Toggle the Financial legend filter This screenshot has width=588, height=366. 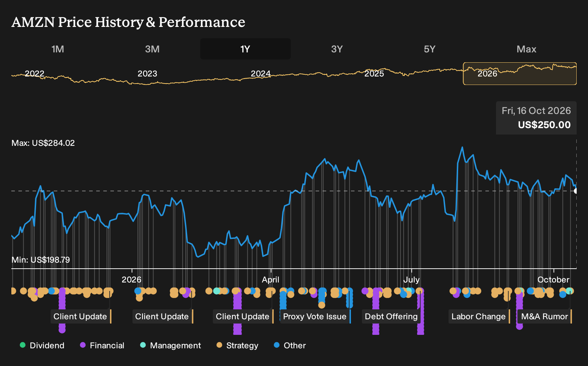[x=102, y=345]
